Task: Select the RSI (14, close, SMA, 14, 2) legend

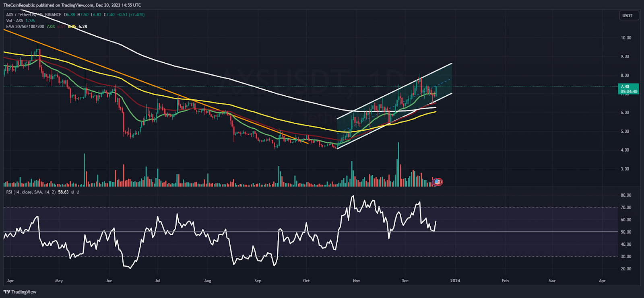Action: [x=31, y=192]
